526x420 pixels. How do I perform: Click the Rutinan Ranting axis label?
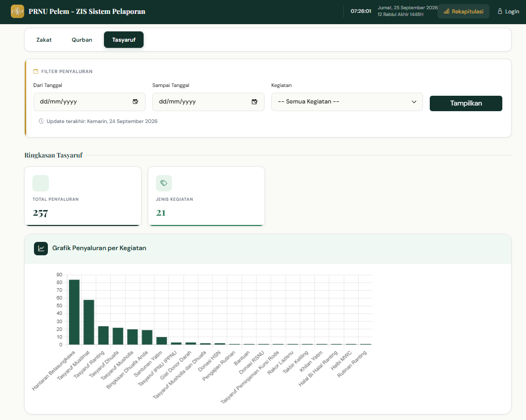click(x=352, y=364)
